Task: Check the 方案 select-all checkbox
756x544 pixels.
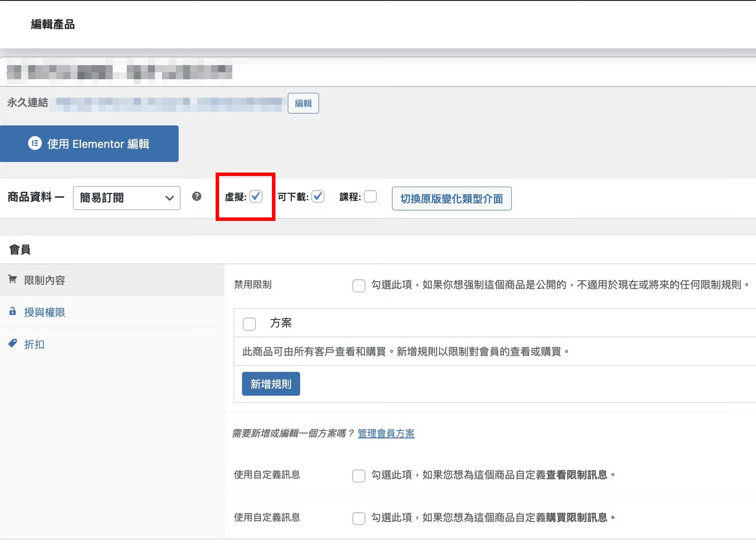Action: 249,324
